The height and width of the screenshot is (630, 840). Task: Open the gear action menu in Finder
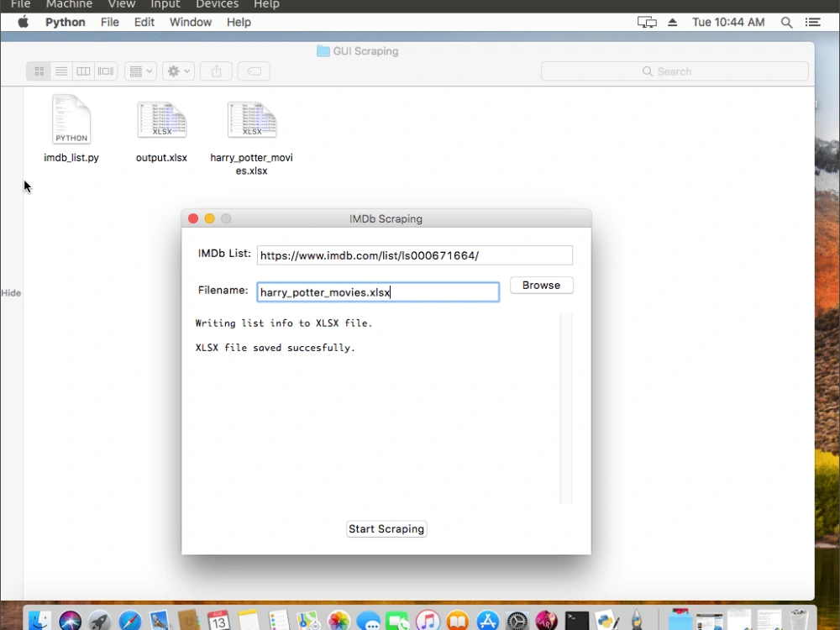[x=178, y=71]
